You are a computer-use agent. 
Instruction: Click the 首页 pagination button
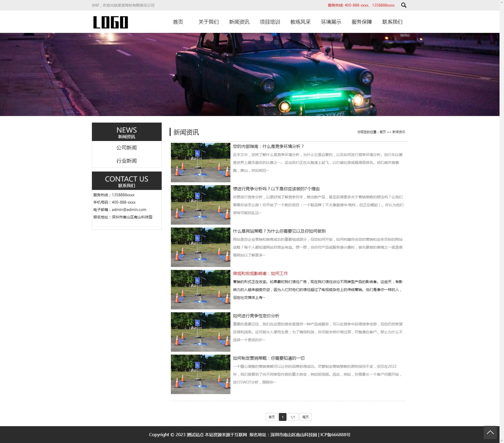271,417
